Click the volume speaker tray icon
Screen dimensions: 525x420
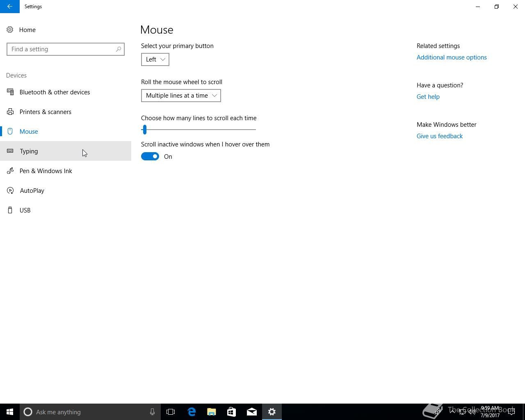pyautogui.click(x=472, y=412)
